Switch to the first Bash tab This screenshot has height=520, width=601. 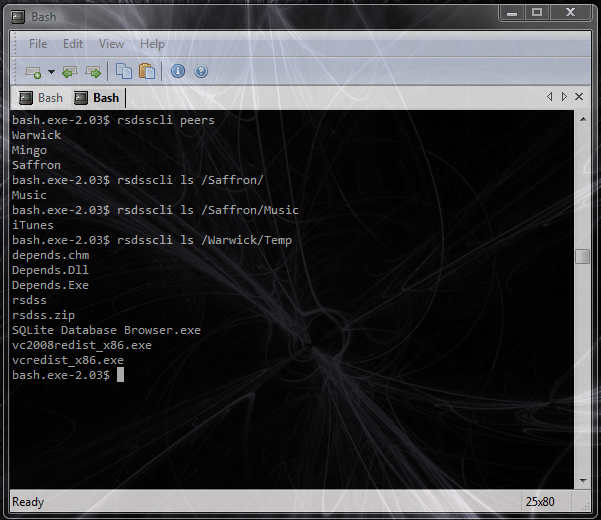click(x=41, y=98)
